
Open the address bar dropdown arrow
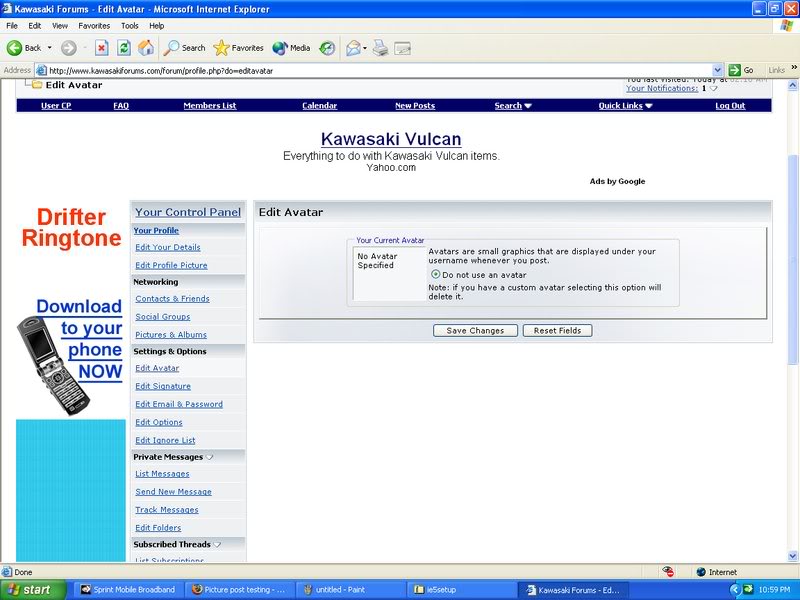[x=717, y=70]
